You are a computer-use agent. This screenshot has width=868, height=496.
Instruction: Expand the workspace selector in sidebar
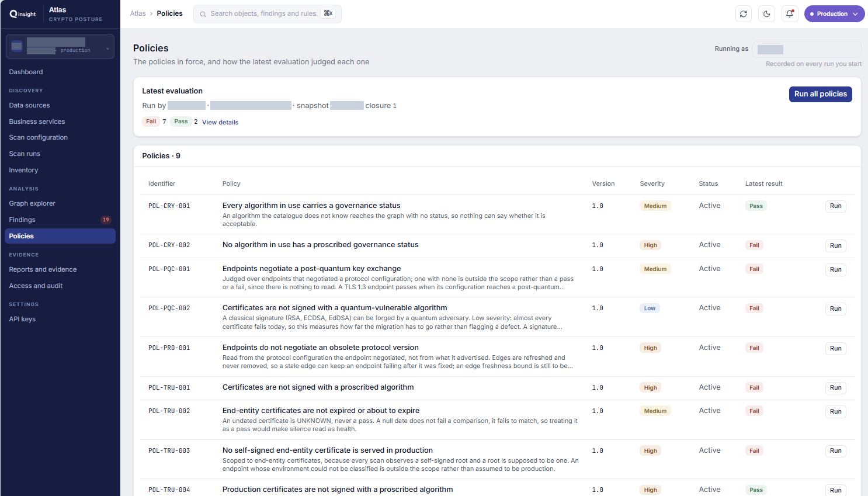pos(60,47)
